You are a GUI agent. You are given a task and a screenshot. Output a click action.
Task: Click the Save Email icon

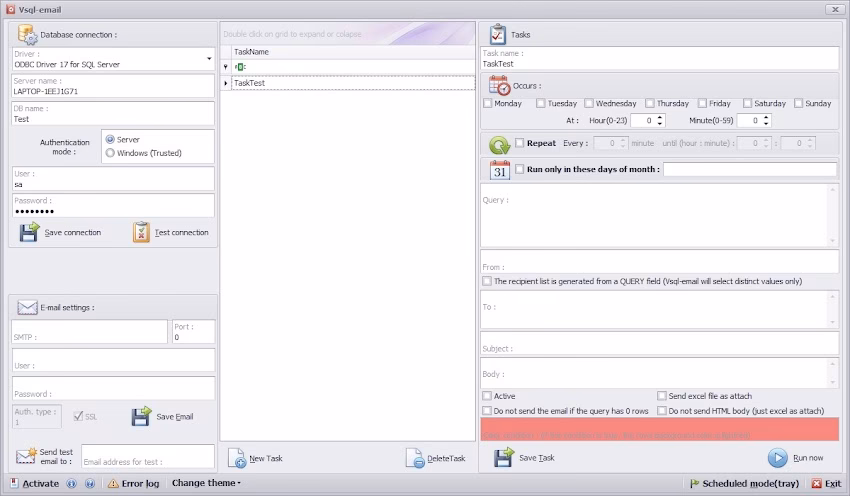click(x=141, y=416)
